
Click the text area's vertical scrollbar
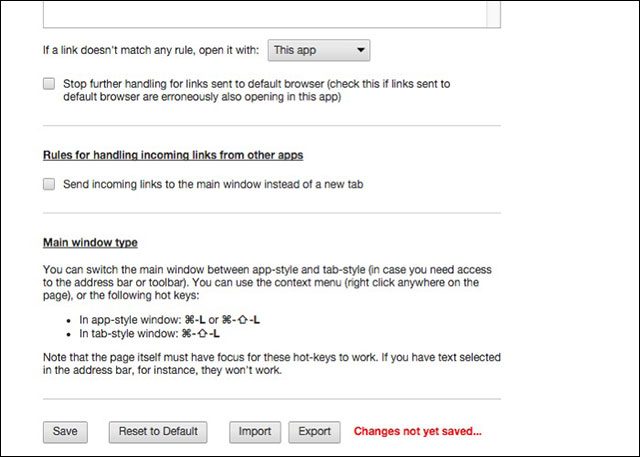493,14
